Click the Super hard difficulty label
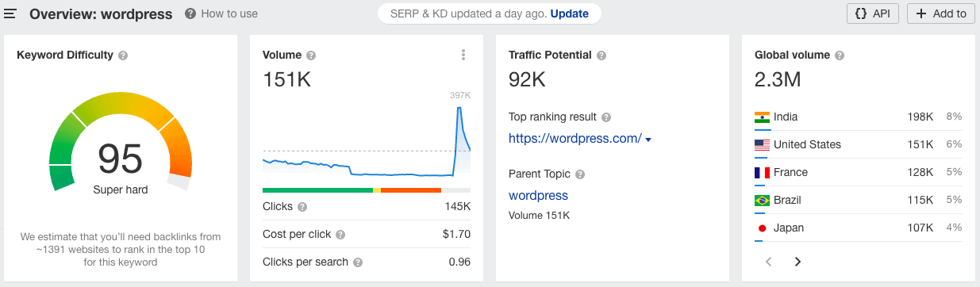980x287 pixels. (120, 190)
